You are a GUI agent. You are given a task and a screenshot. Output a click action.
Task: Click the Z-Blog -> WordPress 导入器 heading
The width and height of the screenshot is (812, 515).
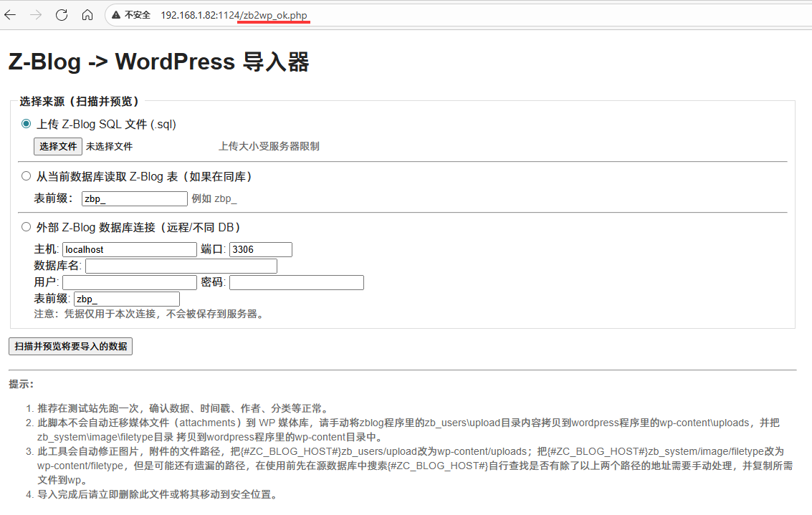[x=158, y=62]
